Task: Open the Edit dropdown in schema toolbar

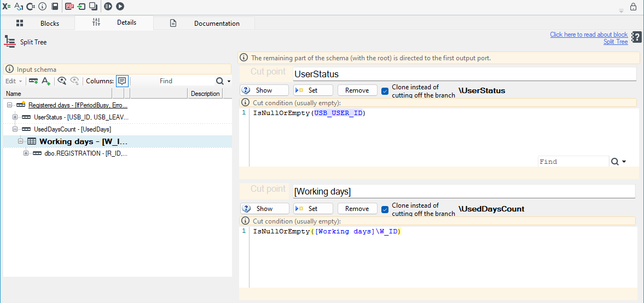Action: pos(14,81)
